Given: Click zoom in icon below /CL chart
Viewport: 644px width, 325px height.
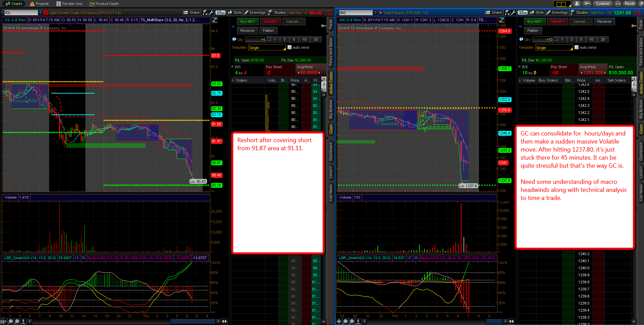Looking at the screenshot, I should coord(11,321).
